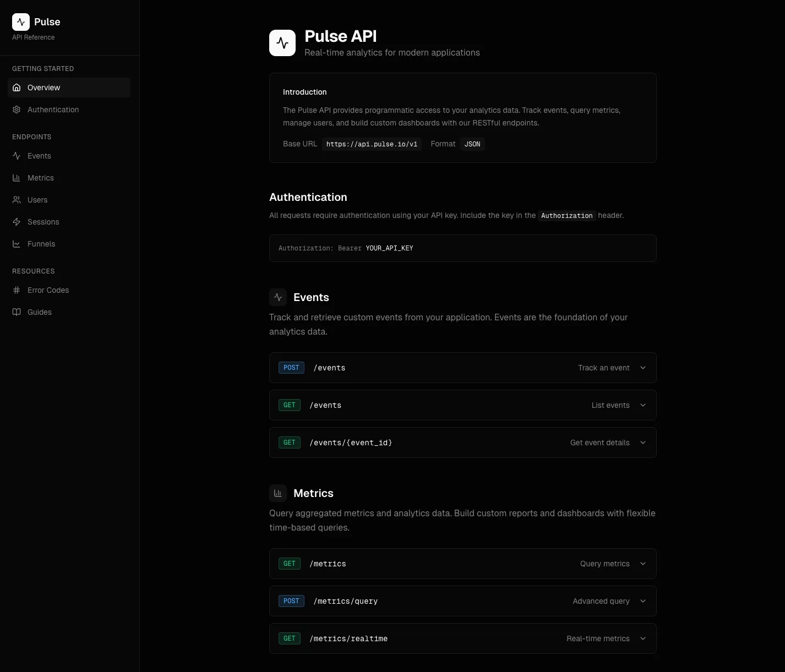Click the gear icon beside Authentication
Viewport: 785px width, 672px height.
[x=17, y=110]
